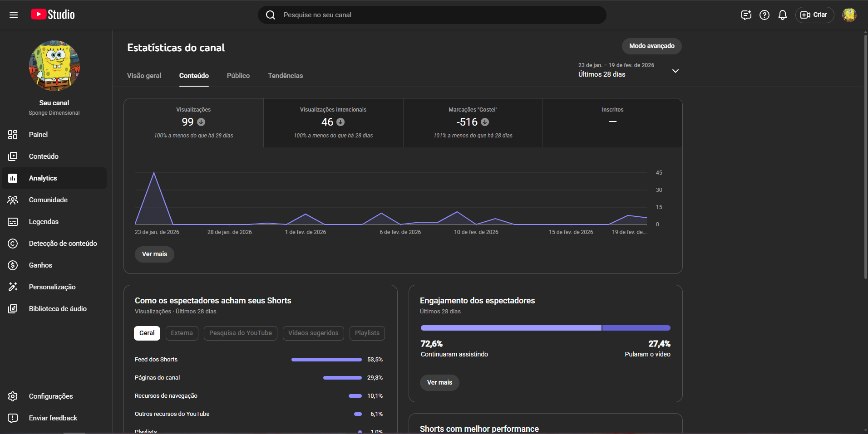The width and height of the screenshot is (868, 434).
Task: Go to Biblioteca de áudio
Action: (58, 309)
